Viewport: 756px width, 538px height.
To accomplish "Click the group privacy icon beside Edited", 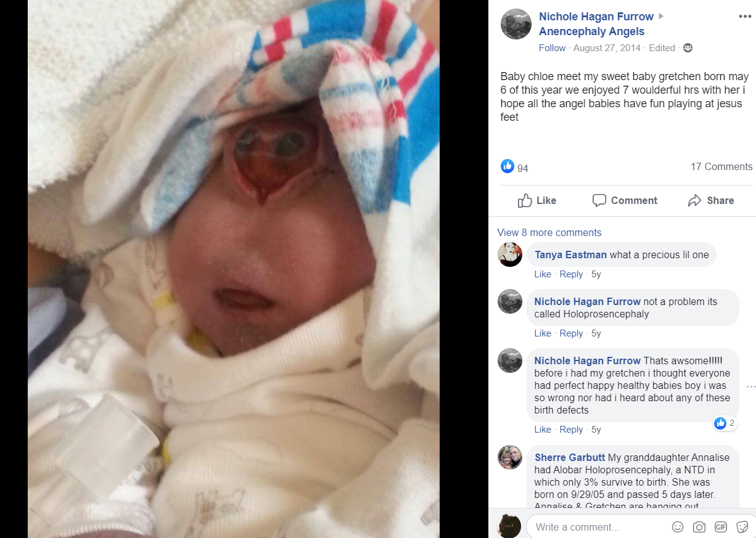I will pos(688,48).
